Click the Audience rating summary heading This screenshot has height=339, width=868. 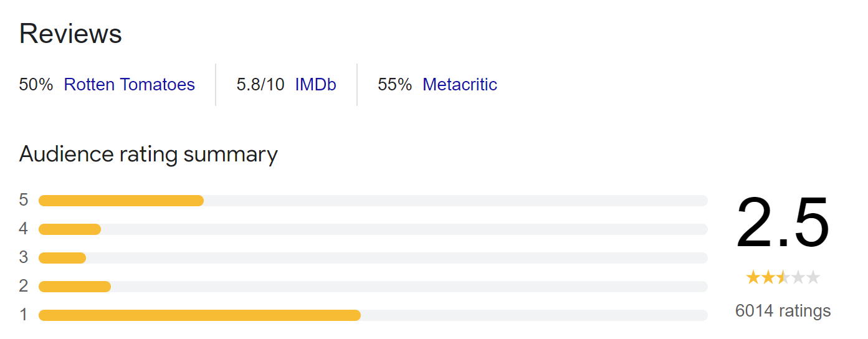pyautogui.click(x=148, y=154)
